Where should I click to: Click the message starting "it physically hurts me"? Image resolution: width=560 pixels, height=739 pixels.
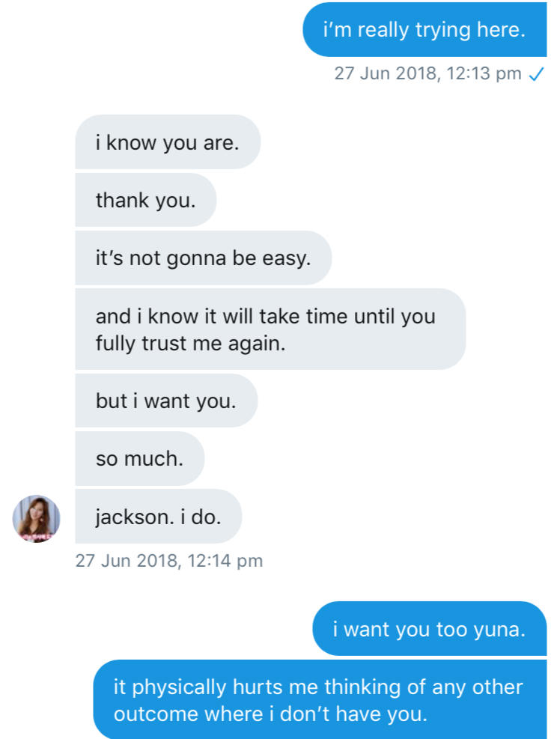[319, 700]
